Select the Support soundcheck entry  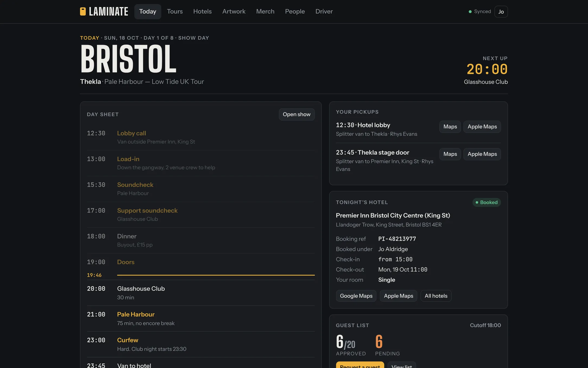(201, 215)
